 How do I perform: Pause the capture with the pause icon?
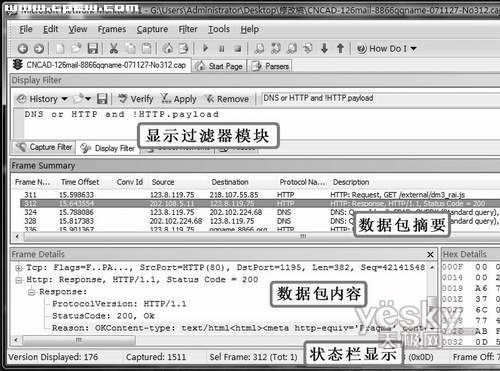(221, 49)
